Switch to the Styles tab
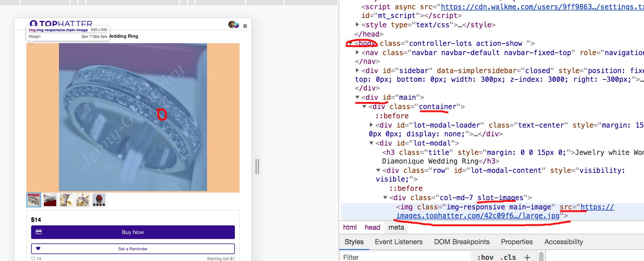 pyautogui.click(x=354, y=242)
